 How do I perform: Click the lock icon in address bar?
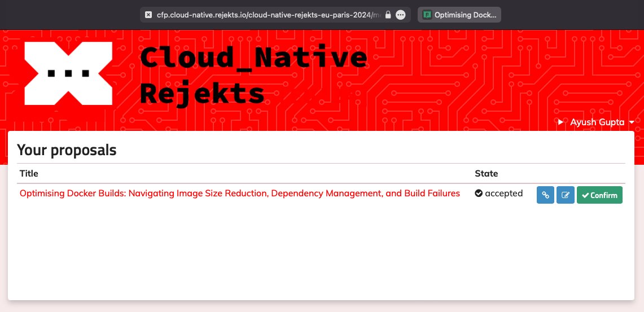pyautogui.click(x=388, y=15)
